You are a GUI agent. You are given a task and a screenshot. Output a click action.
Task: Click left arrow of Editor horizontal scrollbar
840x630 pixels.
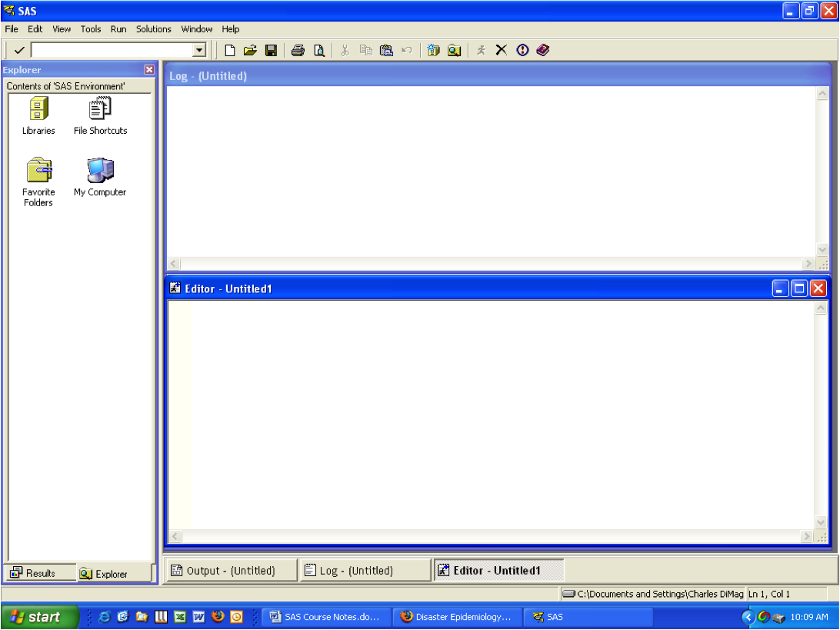(x=175, y=536)
